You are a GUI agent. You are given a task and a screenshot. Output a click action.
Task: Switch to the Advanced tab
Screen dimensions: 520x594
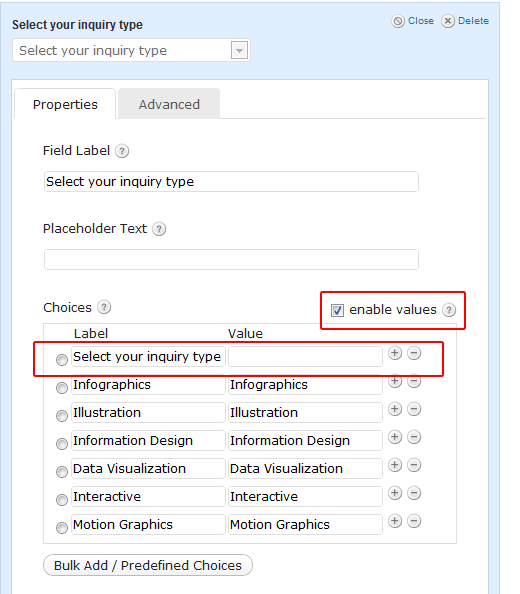169,104
